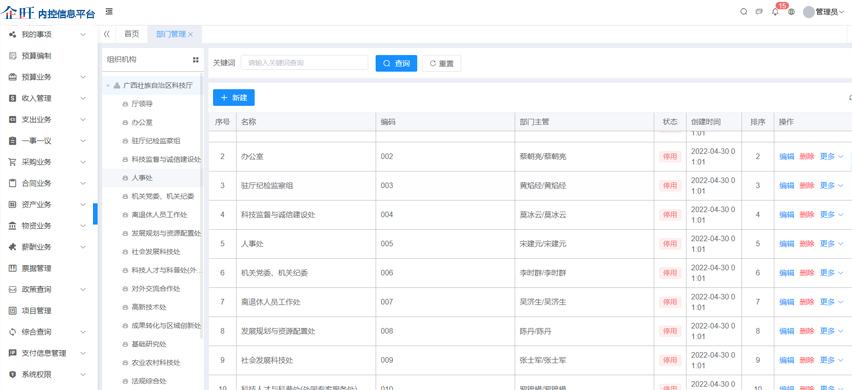Open the 票据管理 menu item
Viewport: 852px width, 390px height.
click(x=36, y=268)
